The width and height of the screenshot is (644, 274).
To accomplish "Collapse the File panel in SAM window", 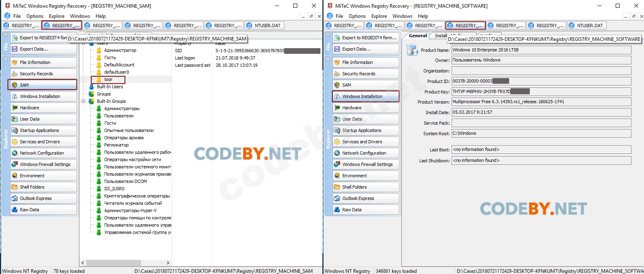I will tap(5, 34).
